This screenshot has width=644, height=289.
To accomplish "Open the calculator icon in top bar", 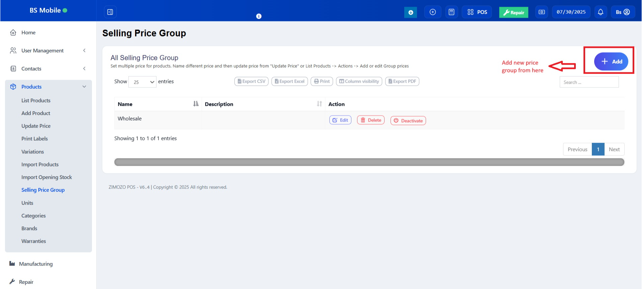I will (451, 12).
